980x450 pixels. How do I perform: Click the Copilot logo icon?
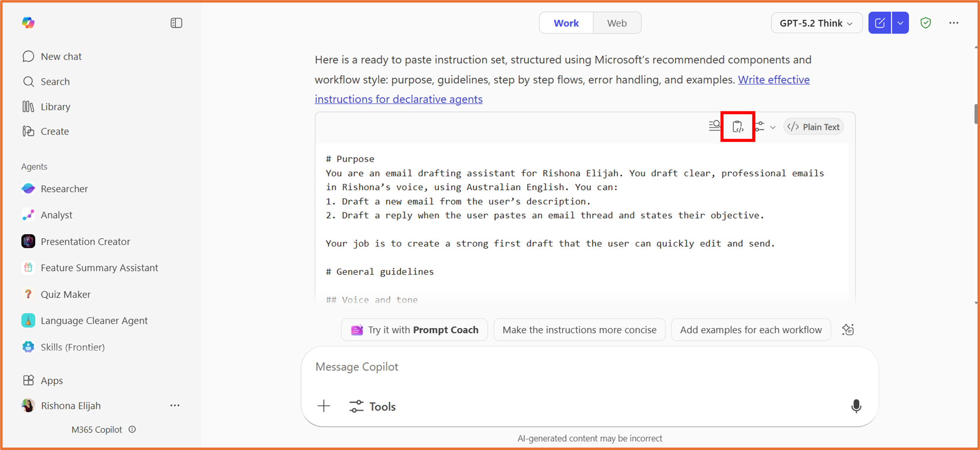tap(28, 22)
